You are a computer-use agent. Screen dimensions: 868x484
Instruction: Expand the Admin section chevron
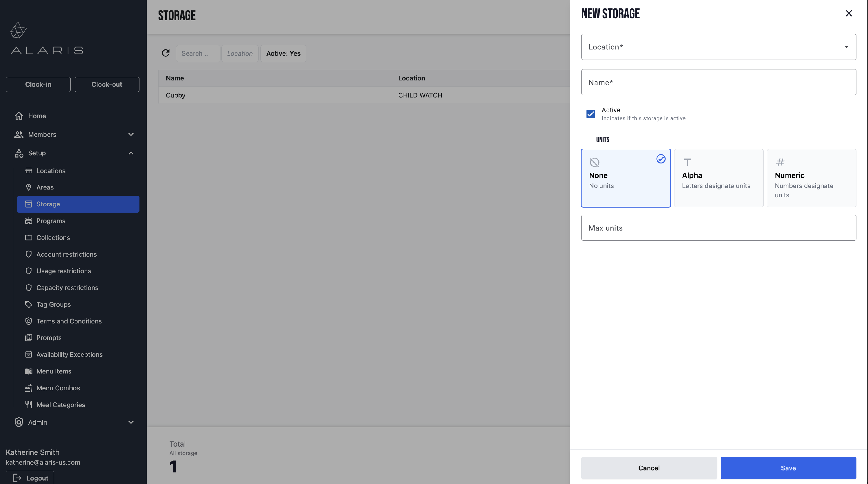point(131,422)
